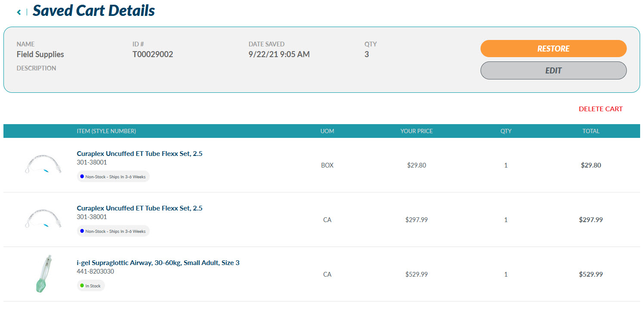Open Edit for the saved cart
The width and height of the screenshot is (644, 311).
[x=553, y=70]
